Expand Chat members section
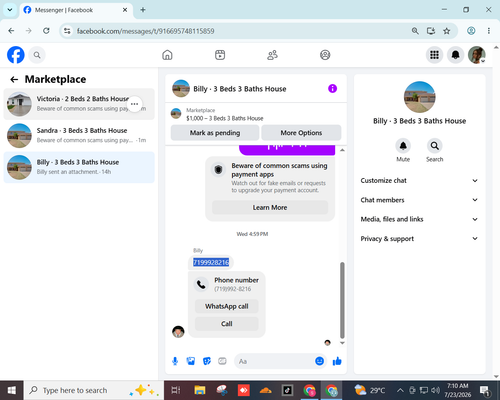Screen dimensions: 500x400 (419, 200)
